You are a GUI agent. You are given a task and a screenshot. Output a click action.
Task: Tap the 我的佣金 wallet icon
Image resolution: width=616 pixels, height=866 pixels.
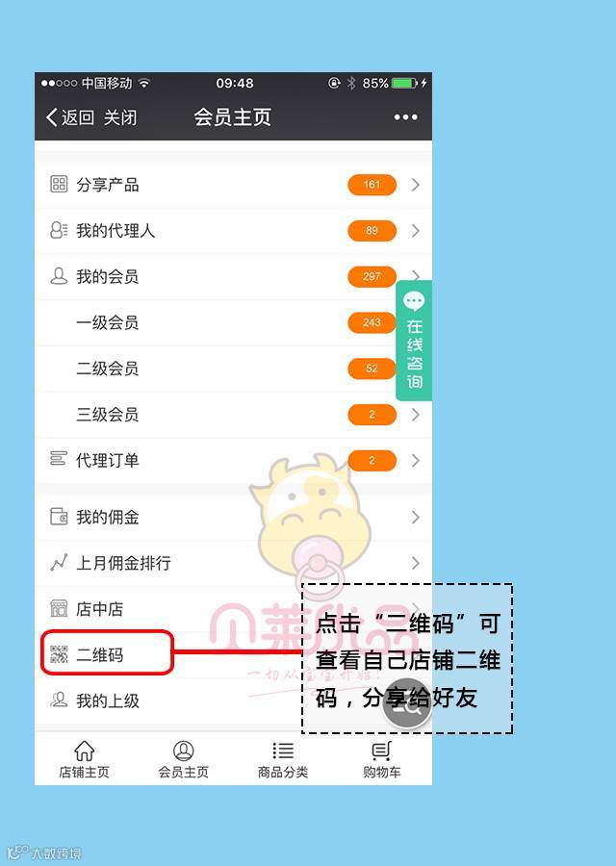coord(59,517)
